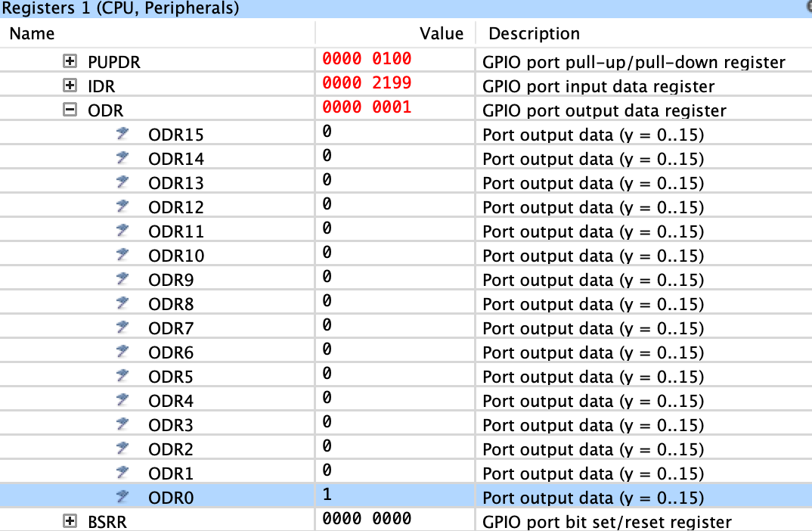Screen dimensions: 812x531
Task: Click the ODR4 value cell
Action: 395,399
